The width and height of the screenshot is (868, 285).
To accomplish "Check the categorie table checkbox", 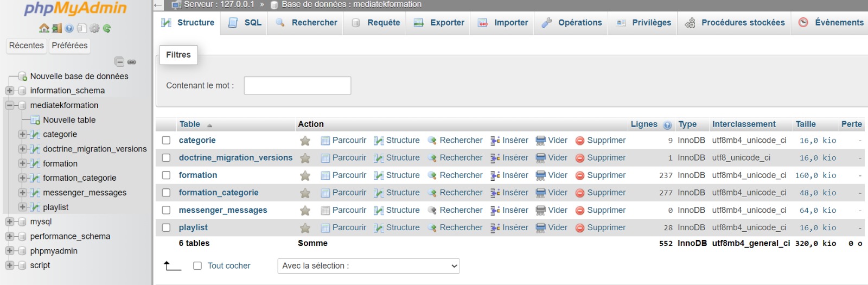I will click(x=167, y=140).
